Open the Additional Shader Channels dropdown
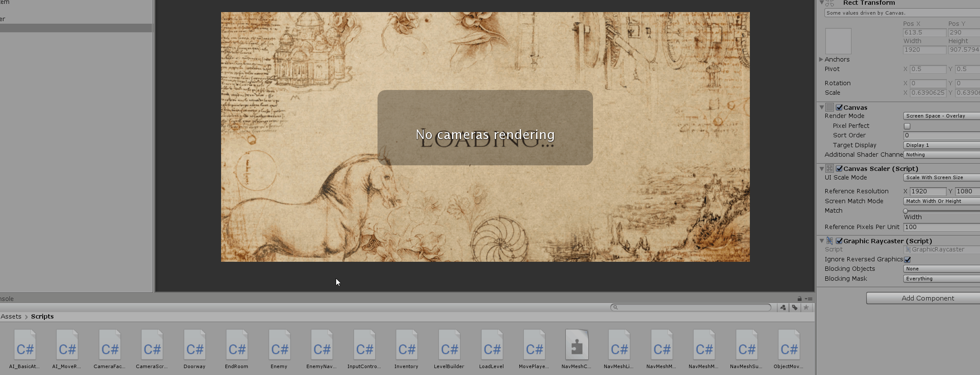980x375 pixels. coord(942,155)
